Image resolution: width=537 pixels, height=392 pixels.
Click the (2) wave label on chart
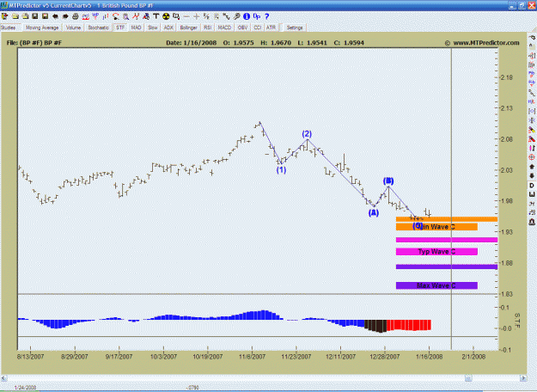[307, 134]
